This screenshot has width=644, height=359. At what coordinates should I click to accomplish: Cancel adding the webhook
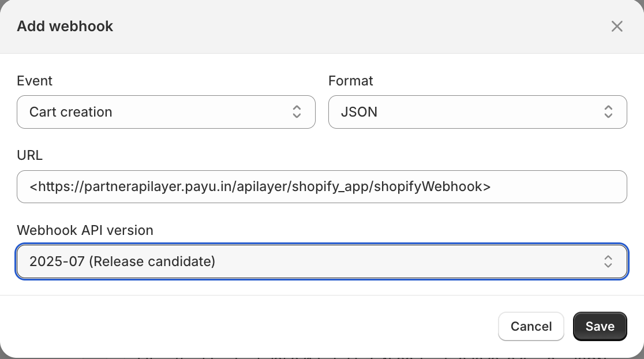tap(531, 327)
